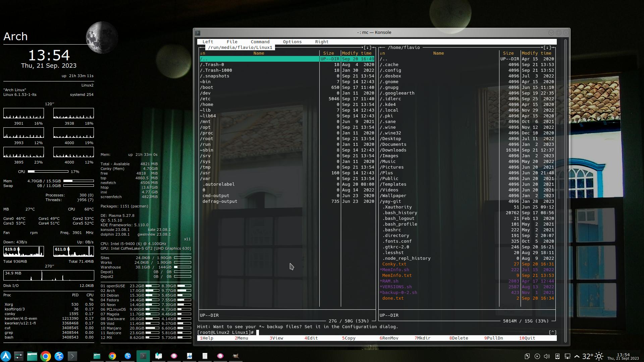Open the clipboard tray icon
The width and height of the screenshot is (644, 362).
pyautogui.click(x=527, y=356)
